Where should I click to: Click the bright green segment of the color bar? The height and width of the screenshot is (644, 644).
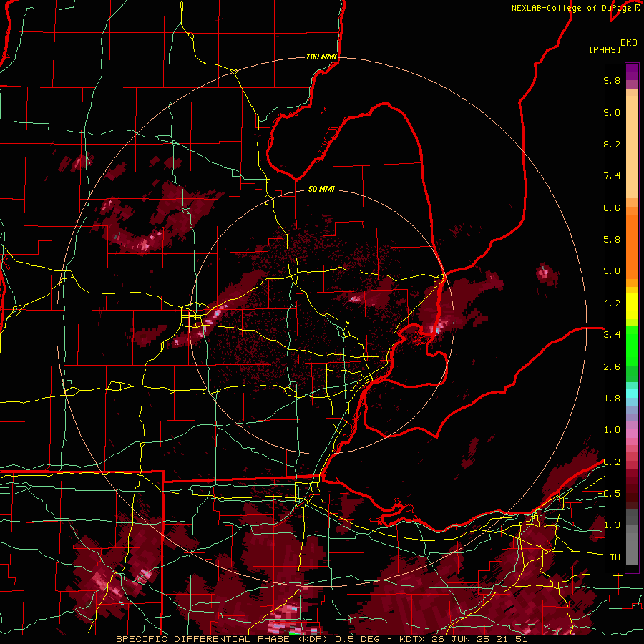point(632,346)
